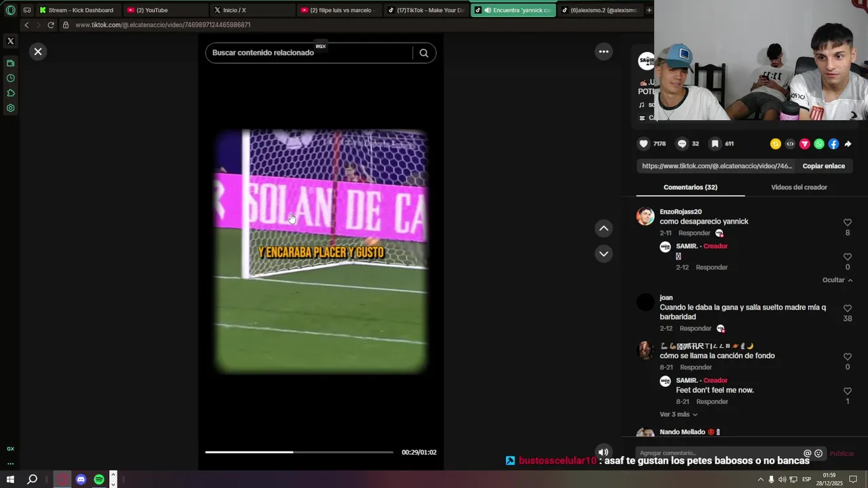Go to next video with down arrow
Image resolution: width=868 pixels, height=488 pixels.
604,253
